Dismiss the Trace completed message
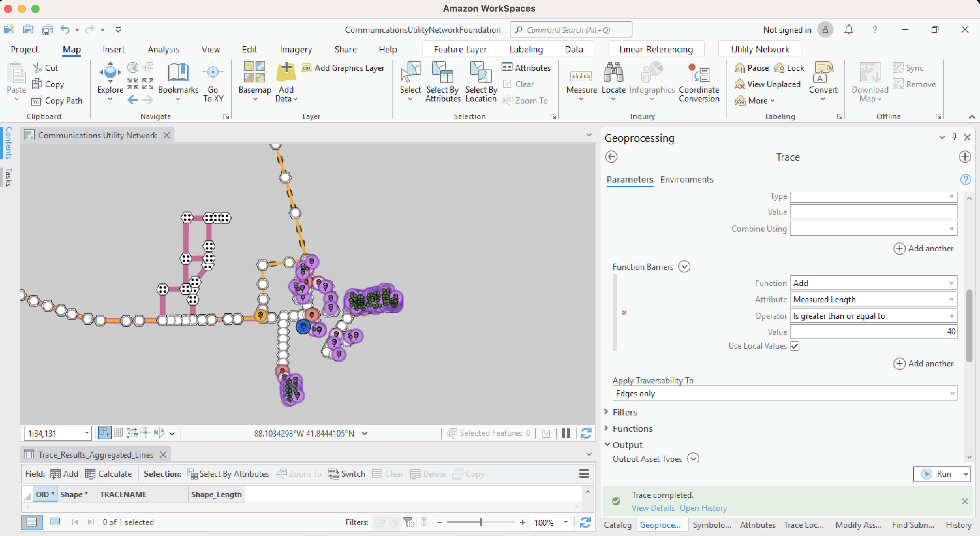The image size is (980, 536). pos(964,501)
